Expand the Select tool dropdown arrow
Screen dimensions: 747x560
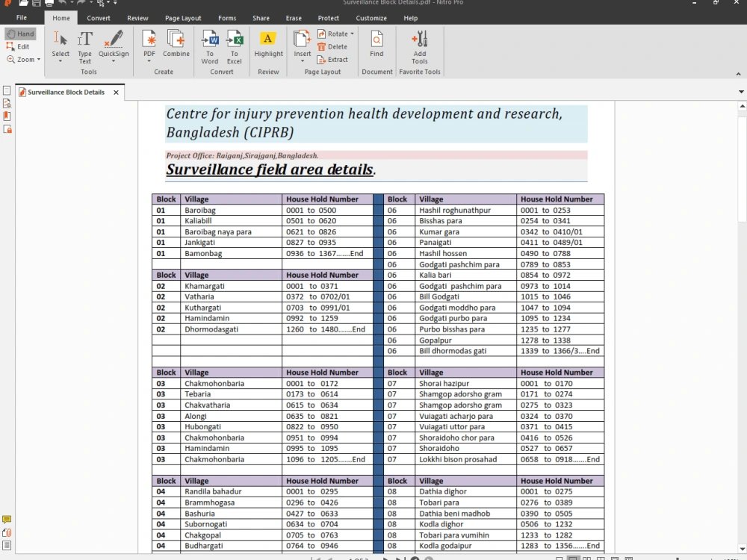(x=61, y=61)
